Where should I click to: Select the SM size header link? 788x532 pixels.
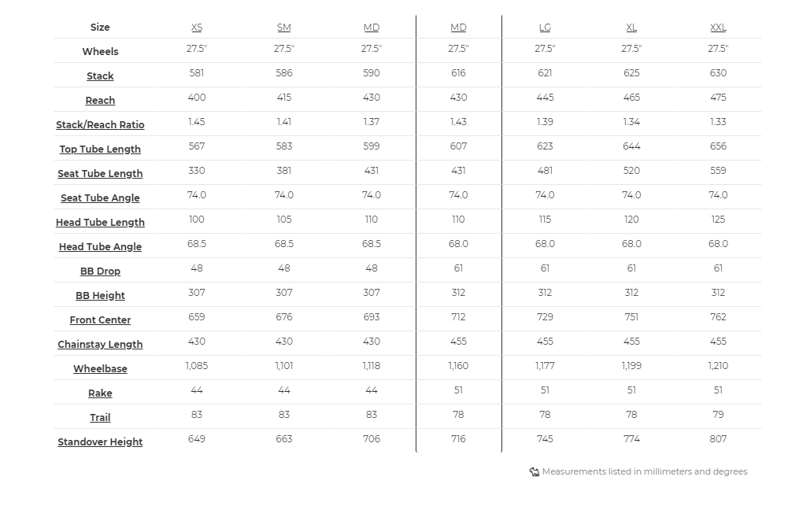(284, 28)
